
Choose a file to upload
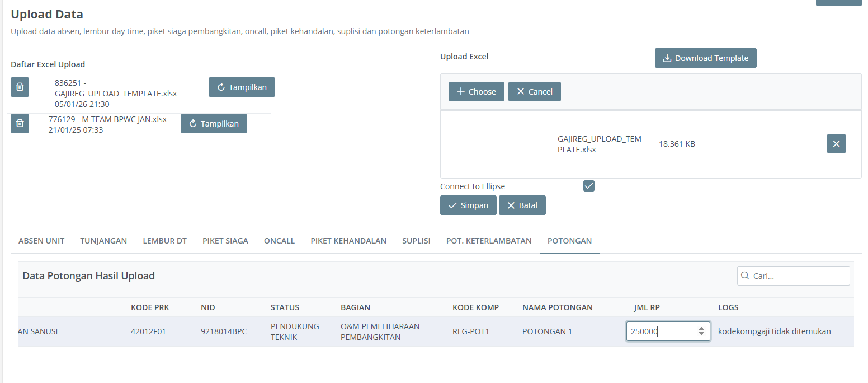pyautogui.click(x=476, y=92)
